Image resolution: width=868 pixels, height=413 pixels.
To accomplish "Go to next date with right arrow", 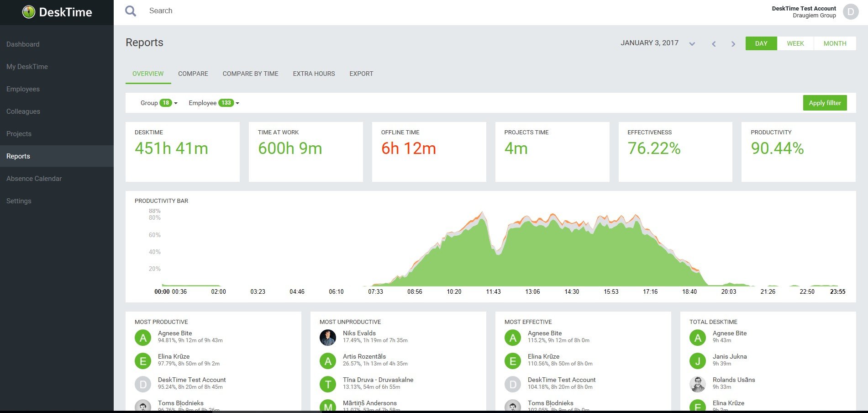I will click(733, 44).
